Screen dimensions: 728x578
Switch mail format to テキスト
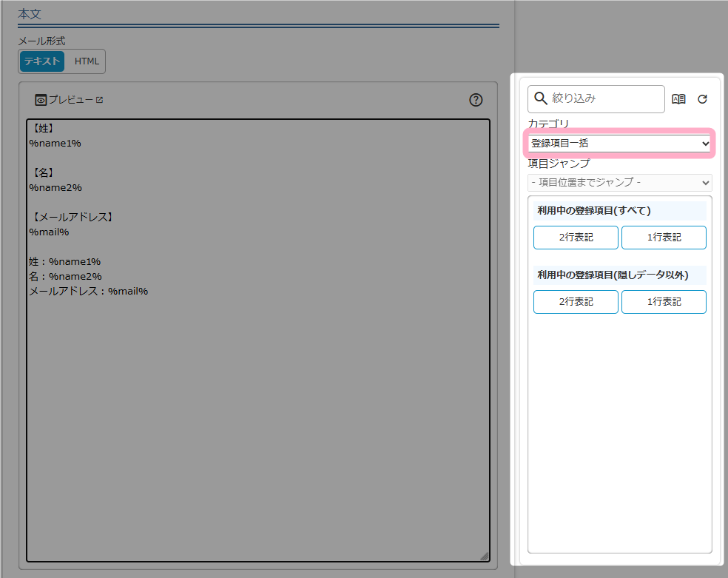[42, 61]
